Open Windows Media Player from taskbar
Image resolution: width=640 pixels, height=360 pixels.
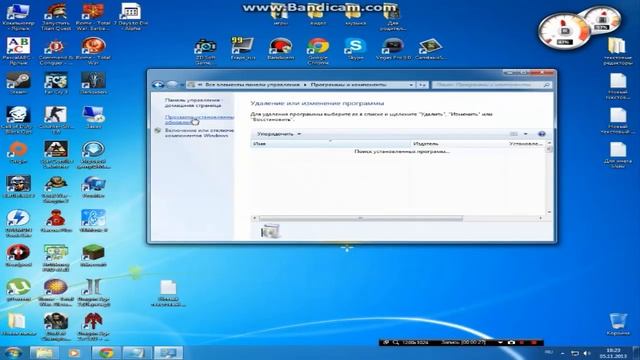coord(74,353)
